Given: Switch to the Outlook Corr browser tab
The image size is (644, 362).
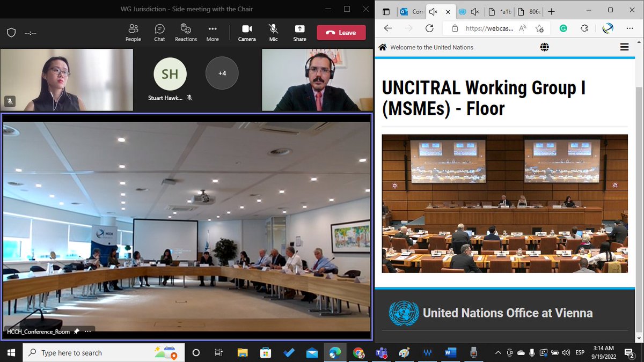Looking at the screenshot, I should pos(412,11).
